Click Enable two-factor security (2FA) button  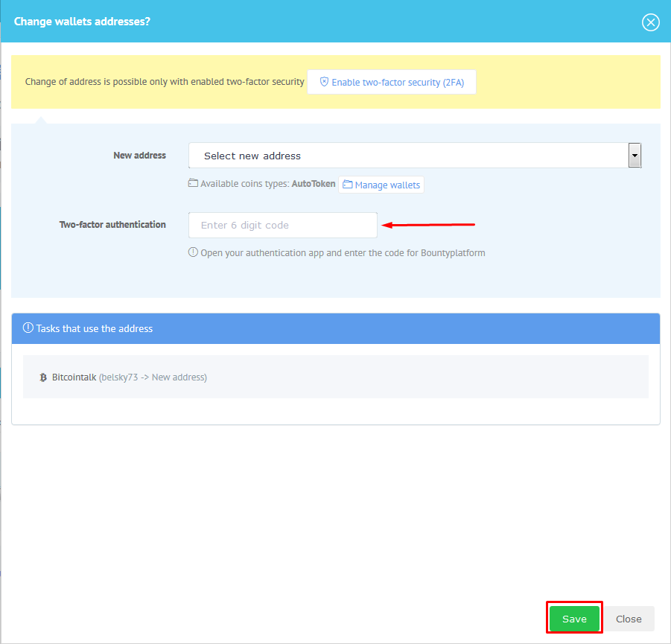pyautogui.click(x=392, y=82)
